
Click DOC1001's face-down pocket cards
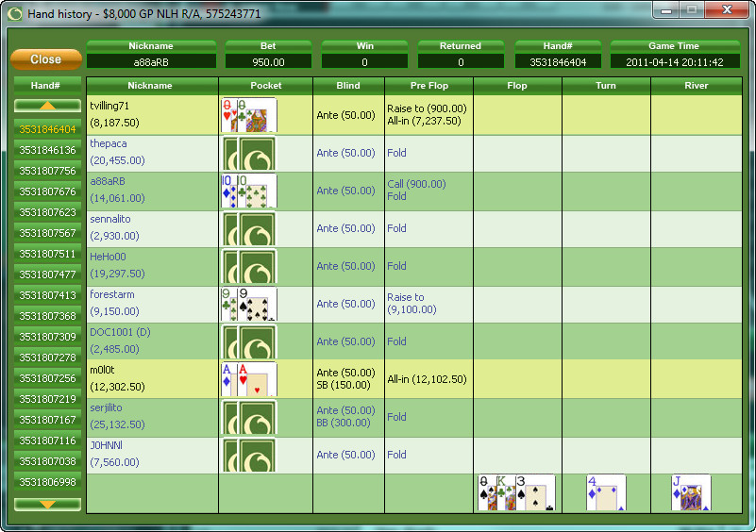[249, 341]
